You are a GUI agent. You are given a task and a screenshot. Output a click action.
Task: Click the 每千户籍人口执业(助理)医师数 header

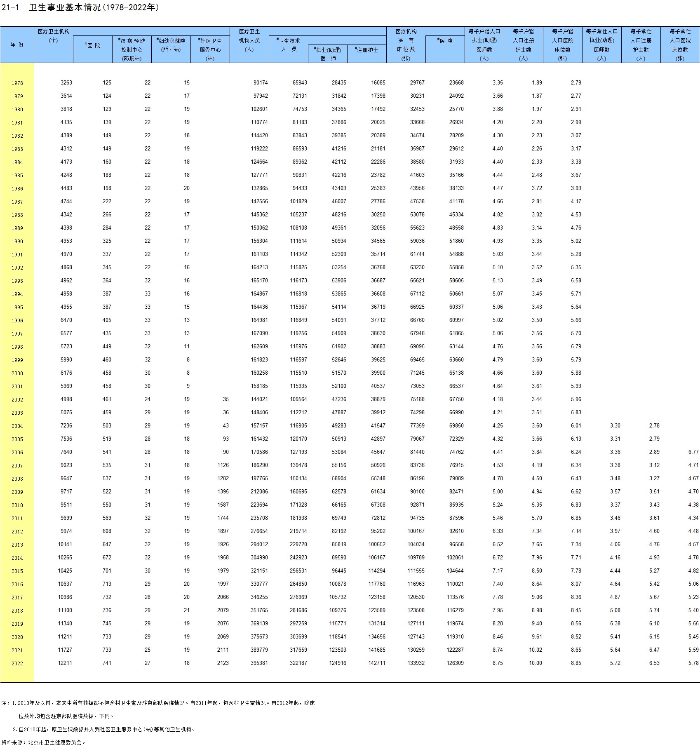(484, 45)
